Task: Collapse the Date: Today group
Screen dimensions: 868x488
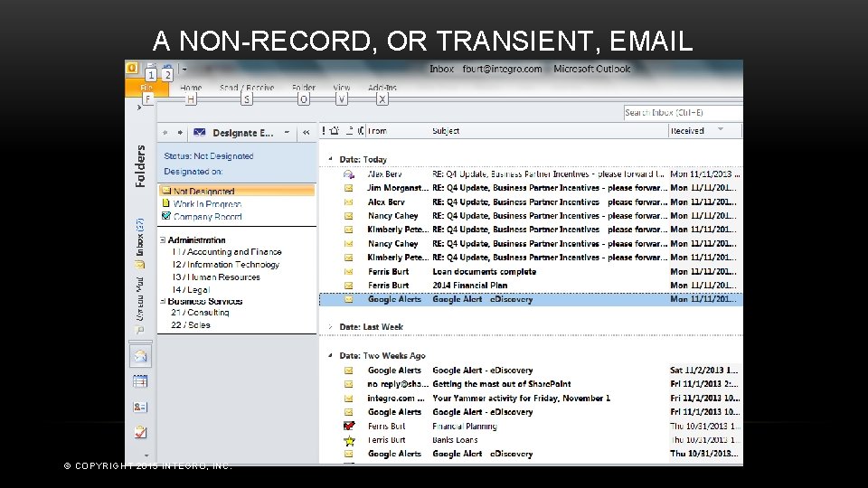Action: click(331, 159)
